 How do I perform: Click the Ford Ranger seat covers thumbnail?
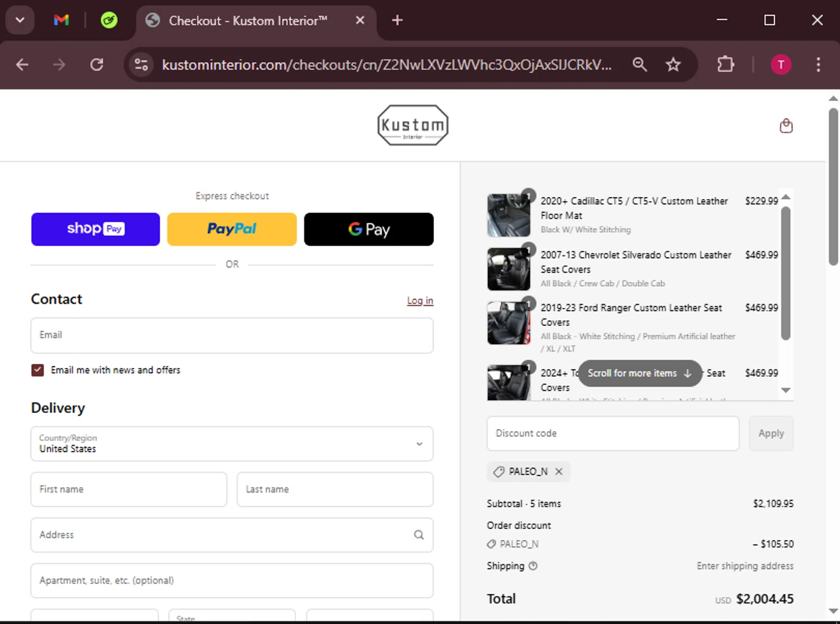508,323
